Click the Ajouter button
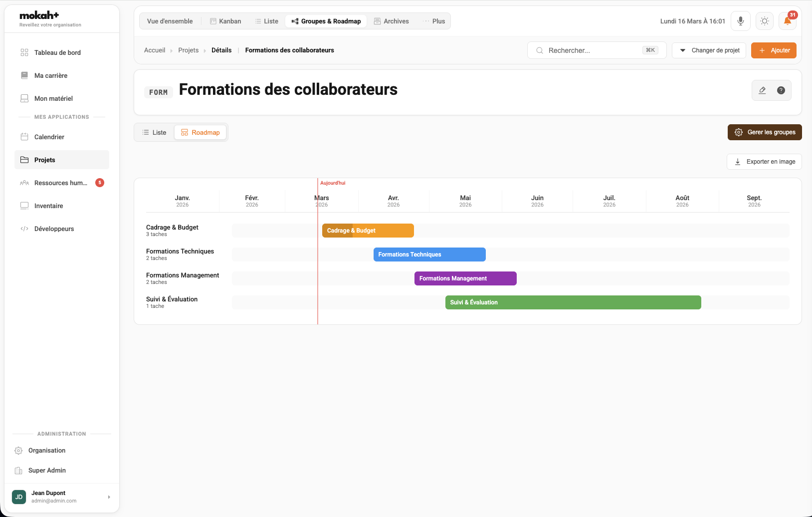 click(x=773, y=50)
